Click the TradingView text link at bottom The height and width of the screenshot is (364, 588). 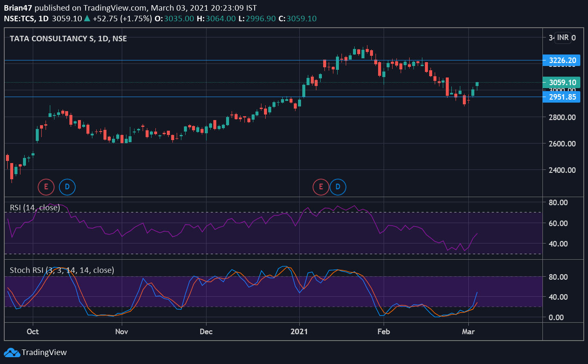[44, 353]
